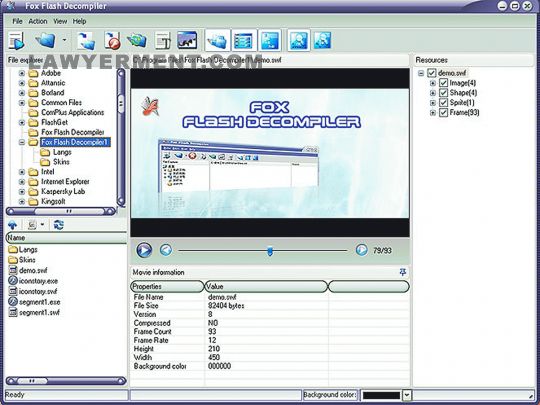
Task: Pin the Movie information panel
Action: coord(402,272)
